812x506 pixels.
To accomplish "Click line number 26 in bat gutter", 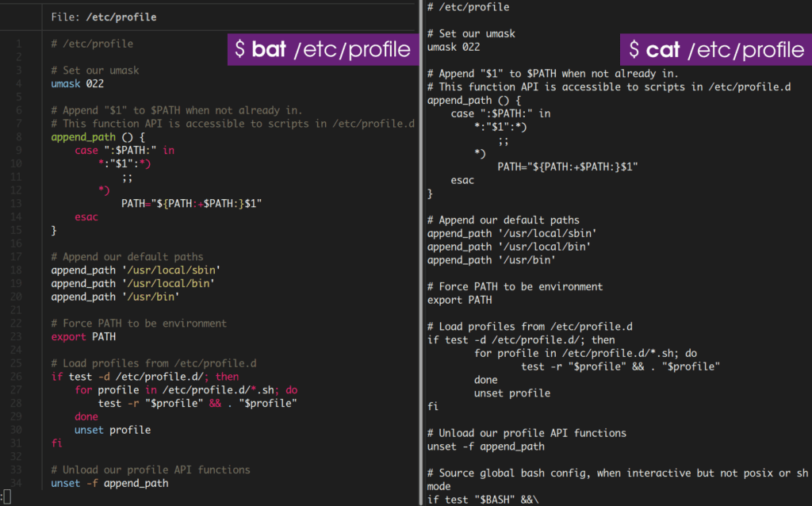I will (16, 377).
